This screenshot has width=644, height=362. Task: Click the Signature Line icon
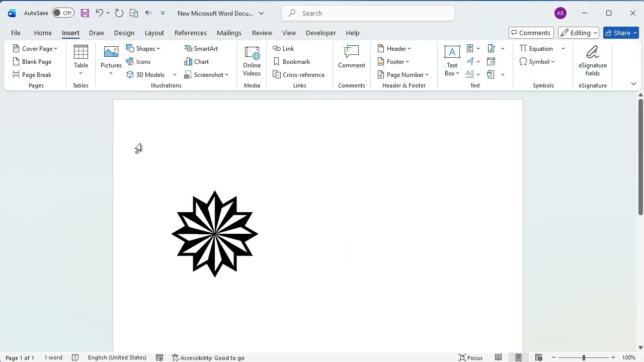pos(491,48)
